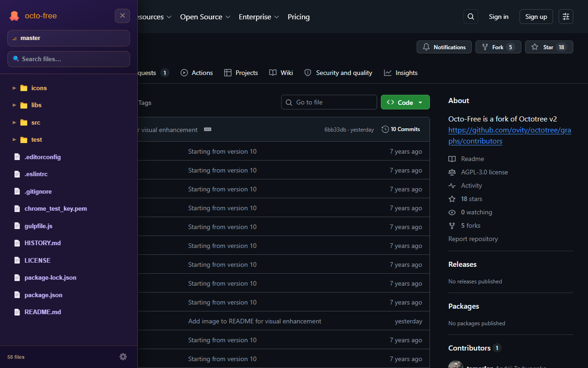588x368 pixels.
Task: Star the repository
Action: coord(549,47)
